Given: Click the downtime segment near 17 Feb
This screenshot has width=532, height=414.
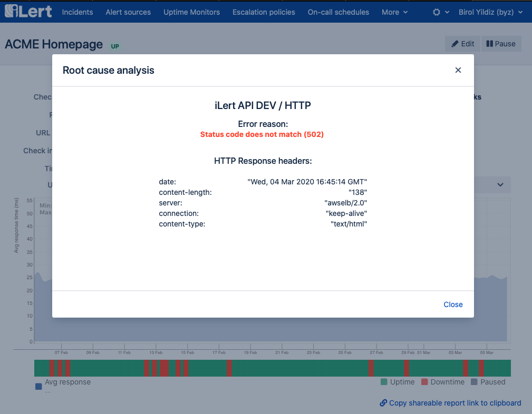Looking at the screenshot, I should (x=229, y=368).
